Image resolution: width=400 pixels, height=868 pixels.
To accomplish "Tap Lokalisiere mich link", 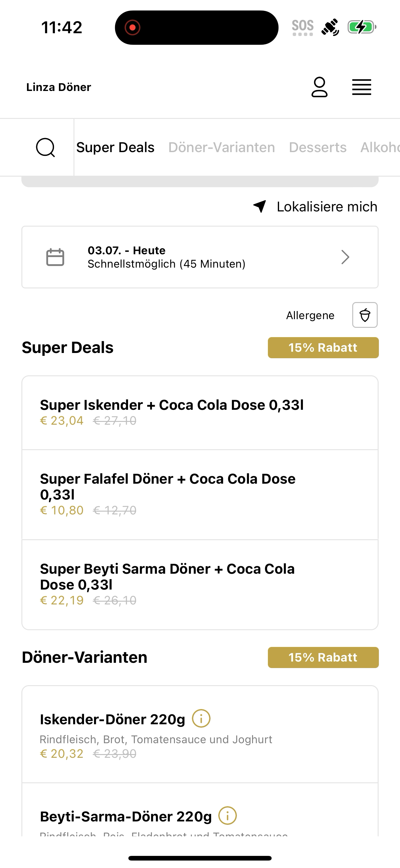I will pos(327,206).
